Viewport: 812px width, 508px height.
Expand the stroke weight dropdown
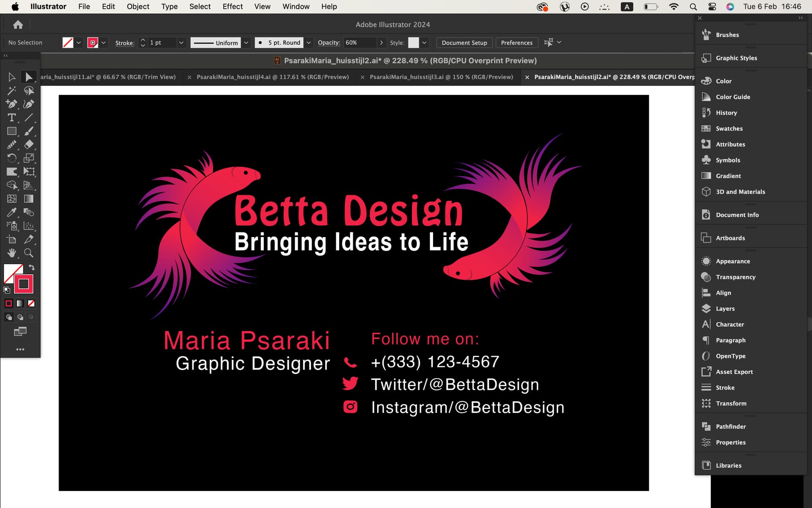pyautogui.click(x=181, y=43)
